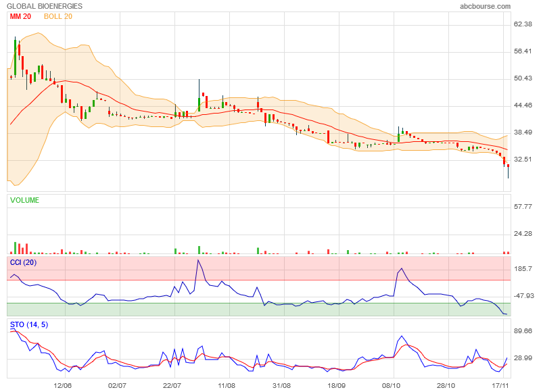Screen dimensions: 541x392
Task: Click the 12/06 date label
Action: (x=62, y=385)
